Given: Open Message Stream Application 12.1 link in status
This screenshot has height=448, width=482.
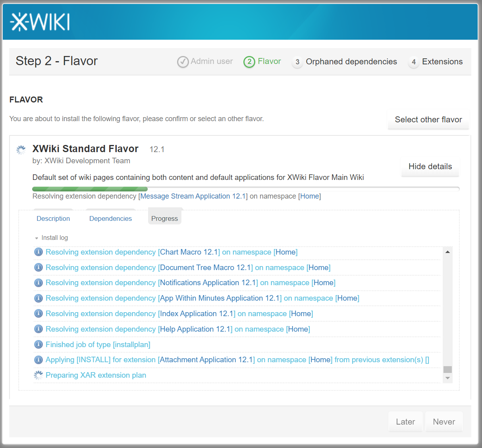Looking at the screenshot, I should click(193, 196).
